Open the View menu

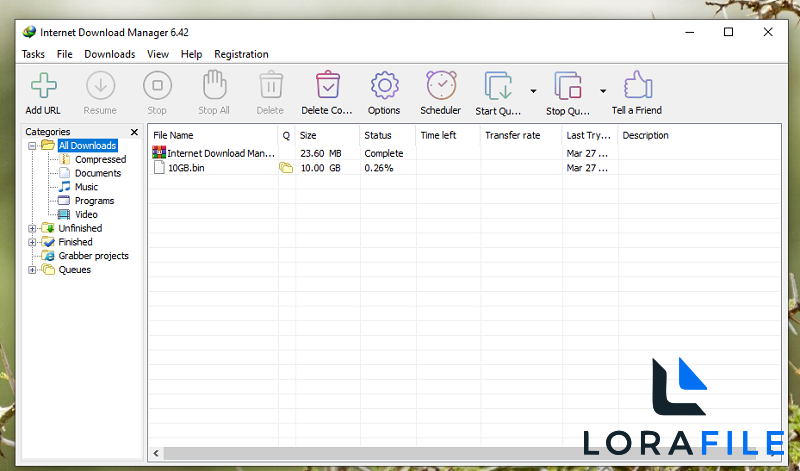(158, 54)
